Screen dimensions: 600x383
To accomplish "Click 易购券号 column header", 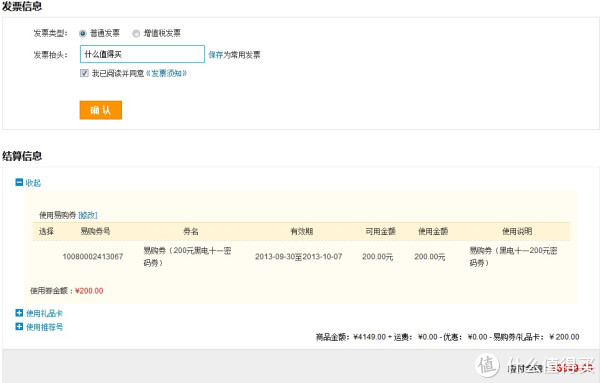I will pos(95,231).
